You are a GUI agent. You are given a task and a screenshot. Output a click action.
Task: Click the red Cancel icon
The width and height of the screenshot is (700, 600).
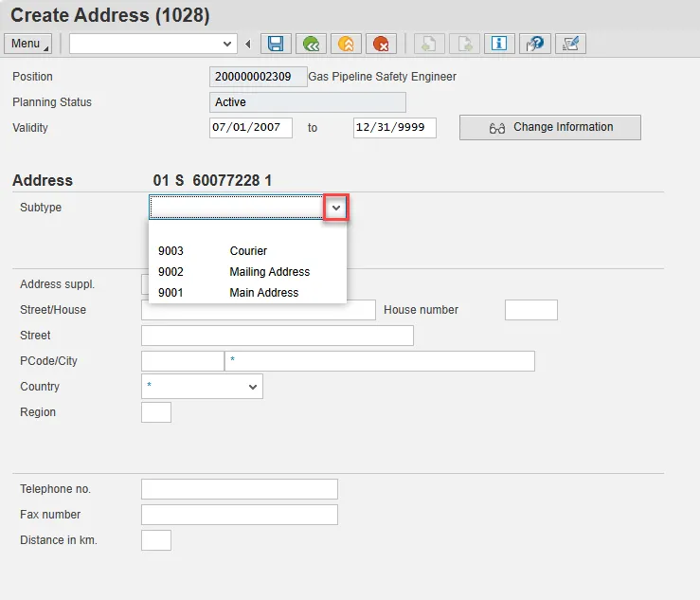381,44
